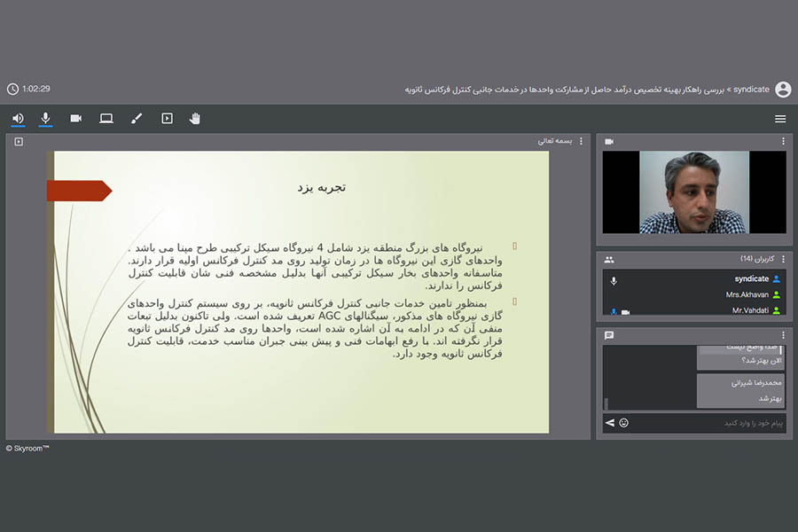Click the session title text in the header
798x532 pixels.
pos(565,90)
